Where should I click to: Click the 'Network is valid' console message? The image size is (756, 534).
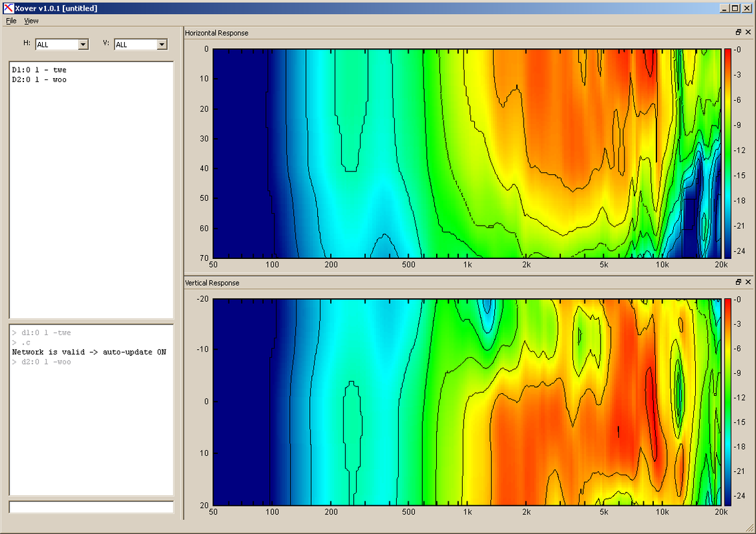coord(89,352)
